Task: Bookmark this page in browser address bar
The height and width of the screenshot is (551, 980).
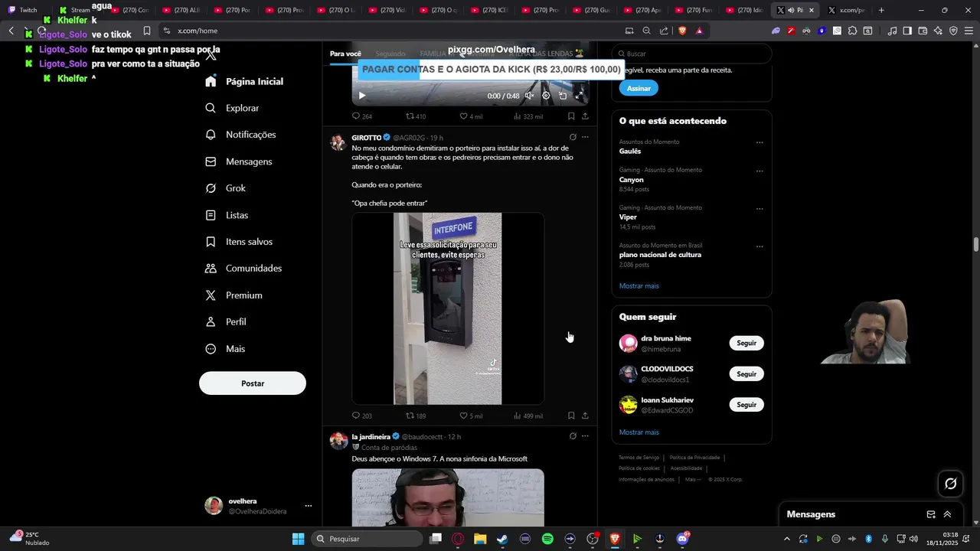Action: (x=147, y=31)
